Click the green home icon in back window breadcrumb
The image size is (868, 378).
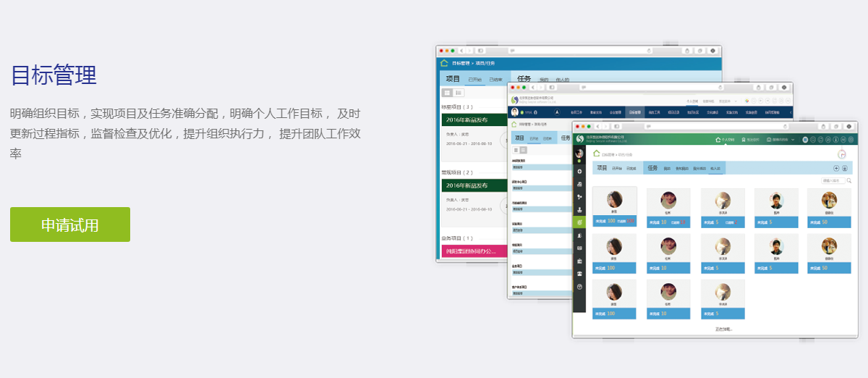click(444, 63)
